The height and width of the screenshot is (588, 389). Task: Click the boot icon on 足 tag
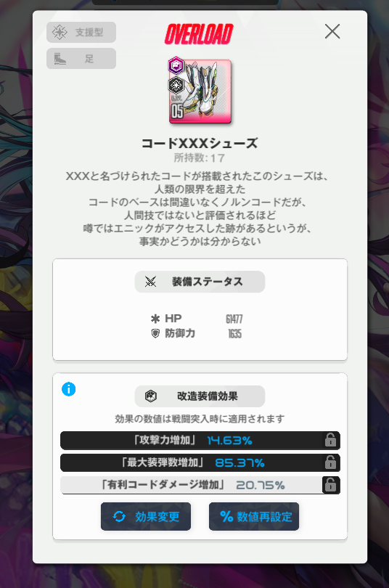coord(60,59)
